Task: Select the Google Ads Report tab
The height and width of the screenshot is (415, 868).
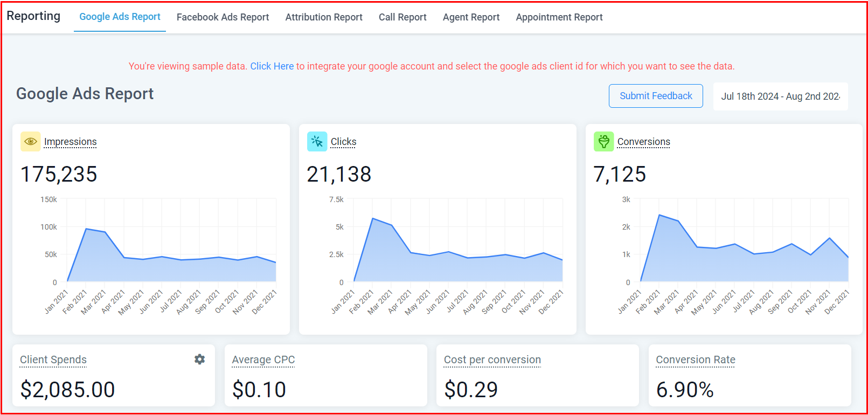Action: click(x=120, y=17)
